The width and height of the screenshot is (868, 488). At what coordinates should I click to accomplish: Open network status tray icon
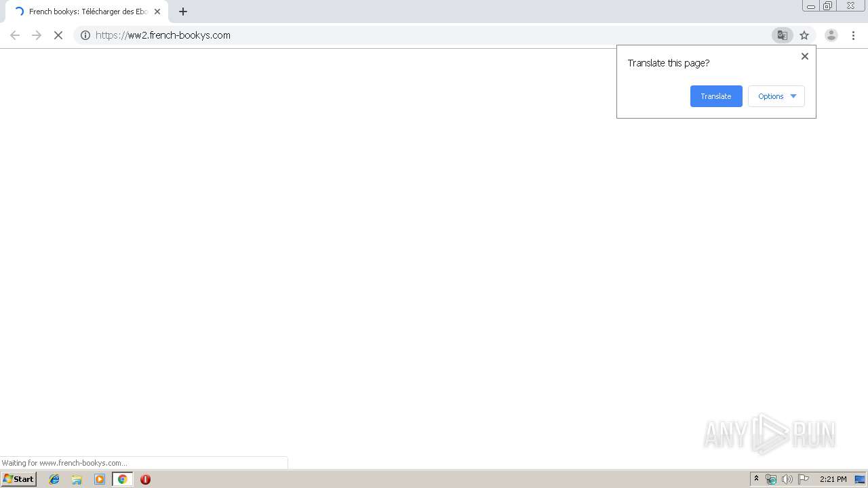pyautogui.click(x=771, y=479)
